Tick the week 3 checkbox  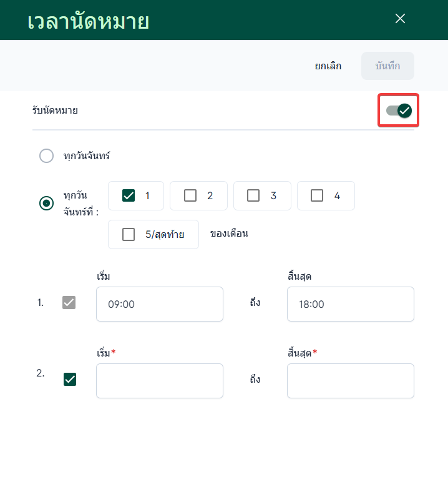[x=253, y=195]
